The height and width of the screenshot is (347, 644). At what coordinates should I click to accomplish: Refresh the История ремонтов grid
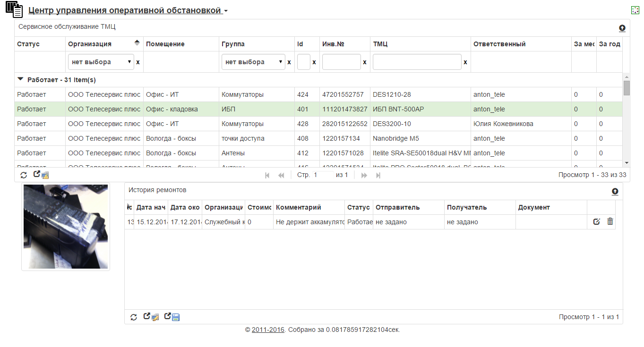pyautogui.click(x=134, y=317)
